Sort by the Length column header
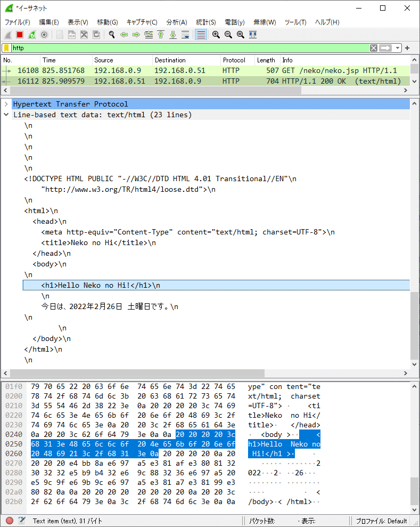420x527 pixels. tap(268, 60)
